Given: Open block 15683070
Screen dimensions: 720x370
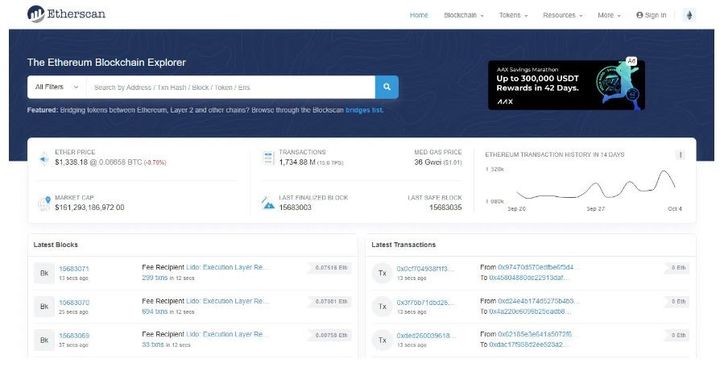Looking at the screenshot, I should pyautogui.click(x=74, y=303).
